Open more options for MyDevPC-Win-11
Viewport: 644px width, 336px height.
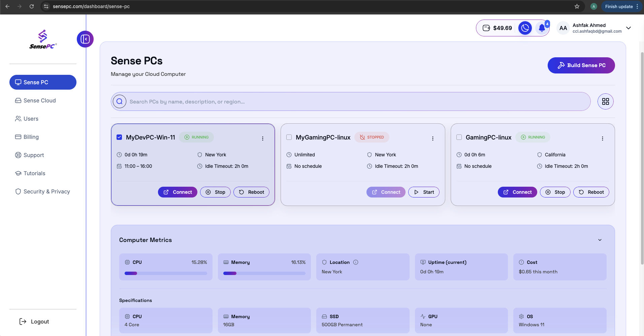263,139
